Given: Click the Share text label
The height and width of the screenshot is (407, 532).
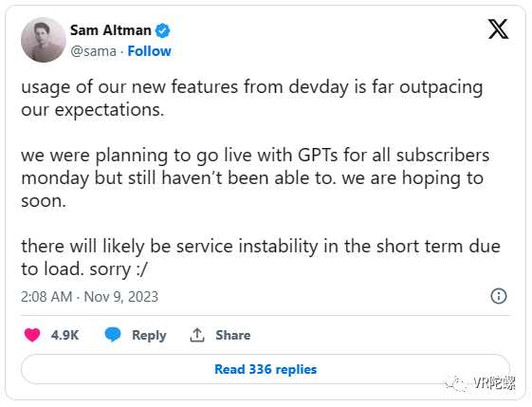Looking at the screenshot, I should click(x=233, y=335).
